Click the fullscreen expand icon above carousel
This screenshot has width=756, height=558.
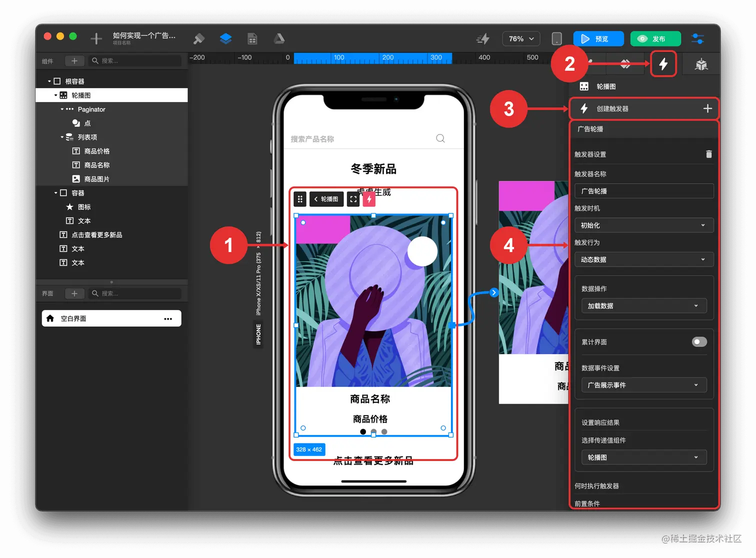(x=353, y=199)
